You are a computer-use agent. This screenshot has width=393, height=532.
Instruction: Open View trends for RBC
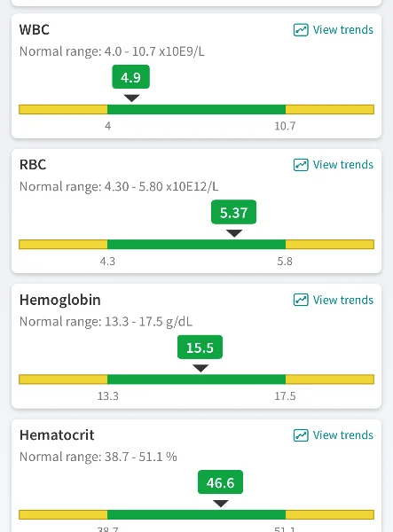click(334, 165)
